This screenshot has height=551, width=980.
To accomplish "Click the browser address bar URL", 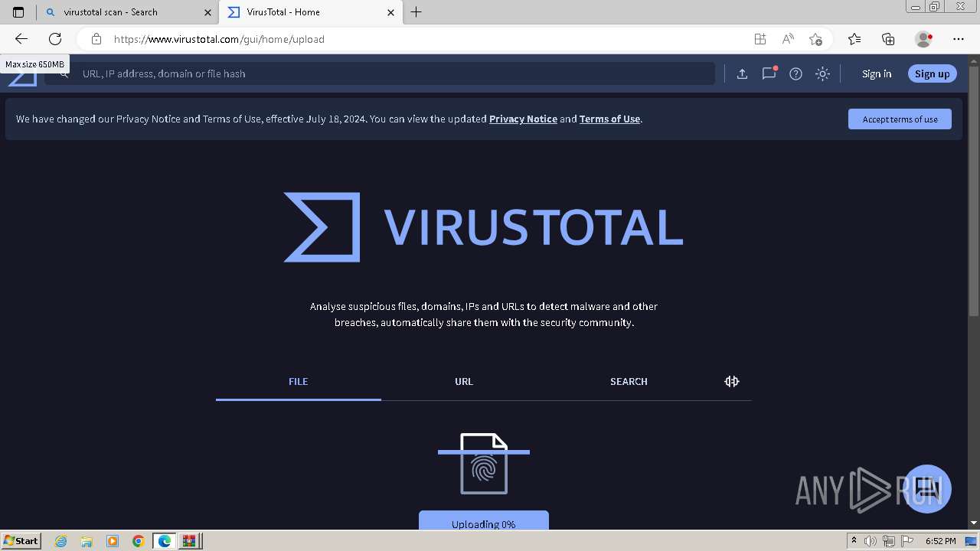I will point(219,39).
